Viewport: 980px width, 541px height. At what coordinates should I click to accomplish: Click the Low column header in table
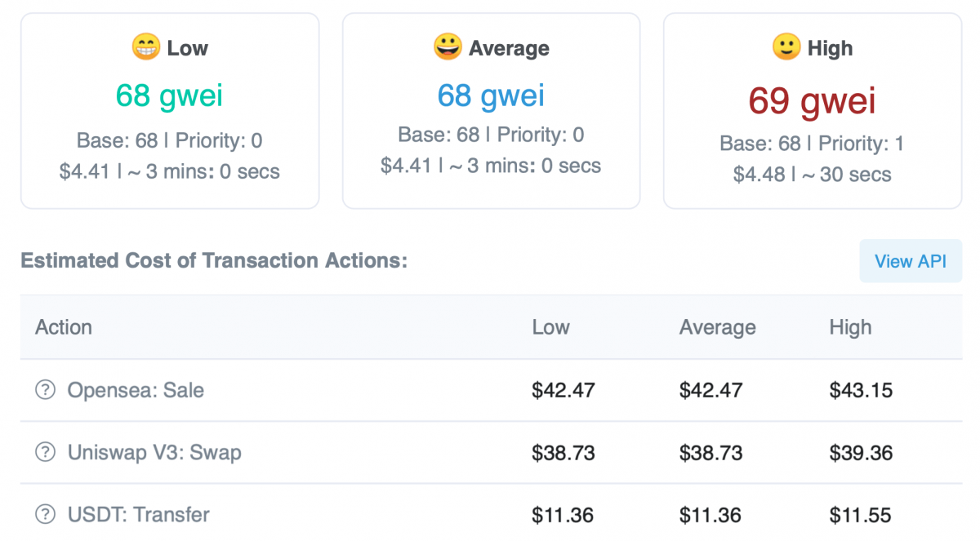click(550, 327)
